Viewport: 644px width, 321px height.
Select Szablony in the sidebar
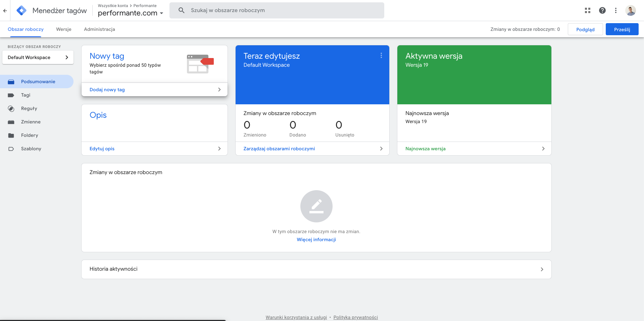(37, 149)
